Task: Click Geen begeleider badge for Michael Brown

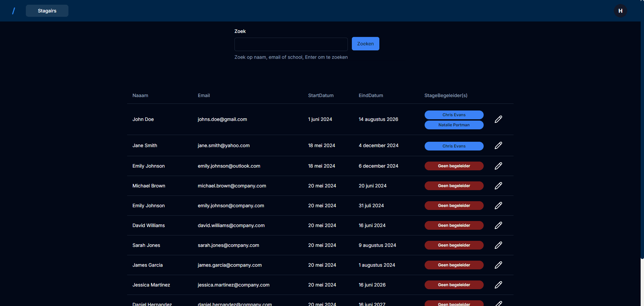Action: [x=454, y=186]
